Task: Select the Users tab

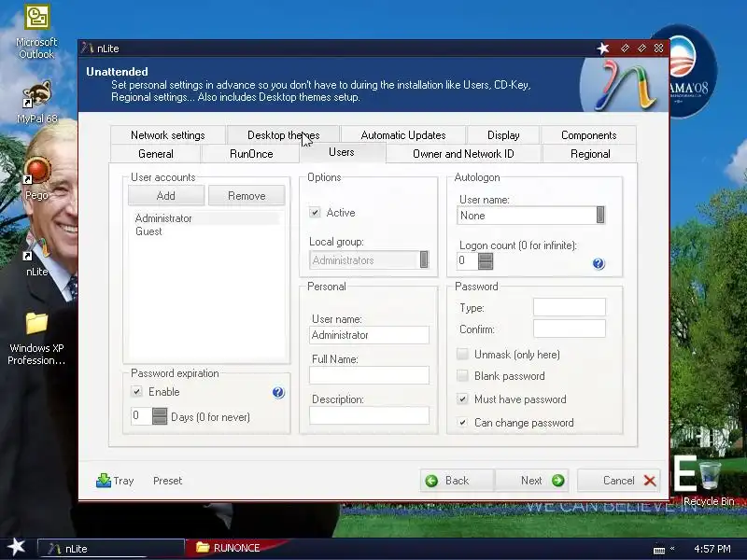Action: pyautogui.click(x=342, y=152)
